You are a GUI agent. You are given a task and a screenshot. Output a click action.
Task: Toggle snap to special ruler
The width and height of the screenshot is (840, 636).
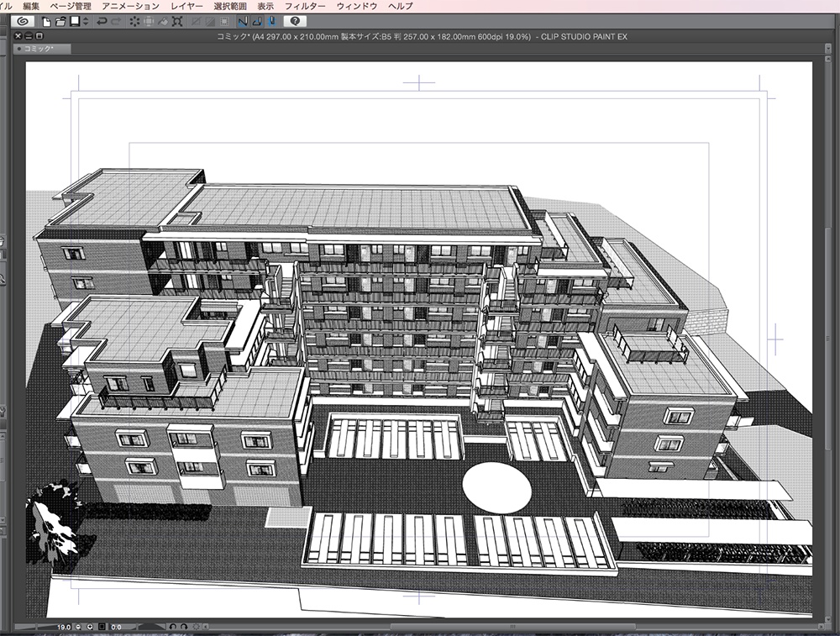[x=257, y=23]
